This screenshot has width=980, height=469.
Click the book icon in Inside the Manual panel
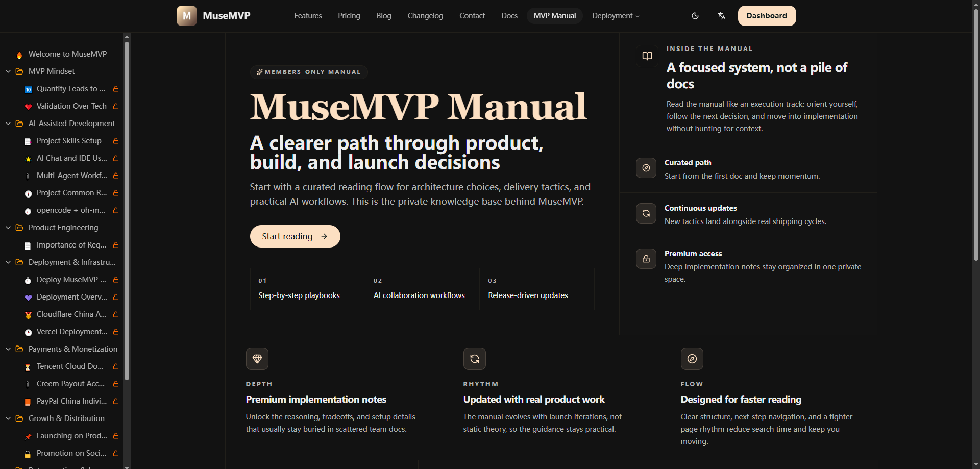646,56
